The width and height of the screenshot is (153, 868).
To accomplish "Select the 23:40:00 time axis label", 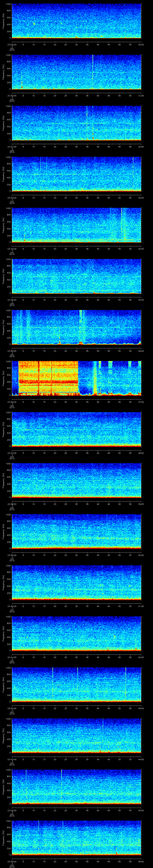I will tap(12, 606).
